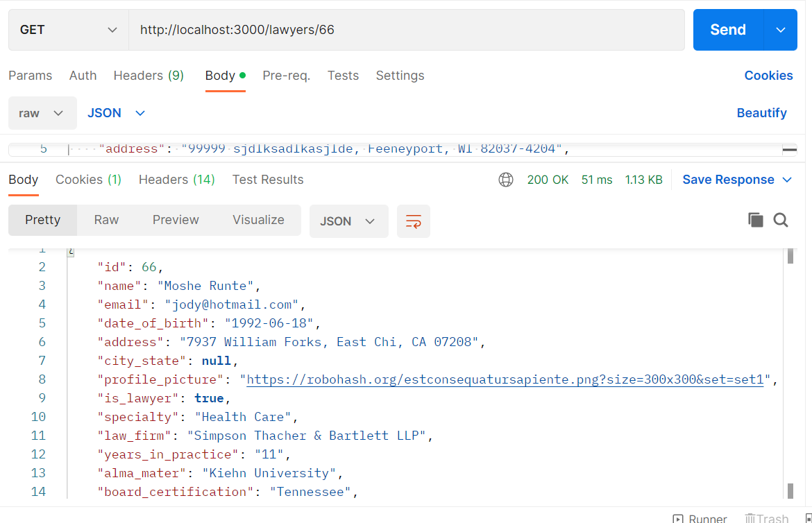Click the wrap lines icon
The height and width of the screenshot is (523, 812).
click(x=413, y=221)
